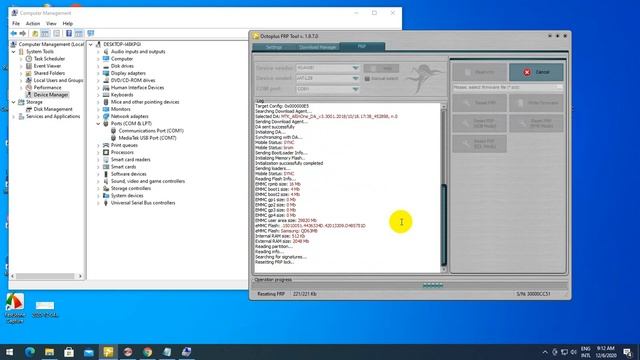Viewport: 640px width, 360px height.
Task: Click Forward arrow in Computer Management toolbar
Action: (x=23, y=33)
